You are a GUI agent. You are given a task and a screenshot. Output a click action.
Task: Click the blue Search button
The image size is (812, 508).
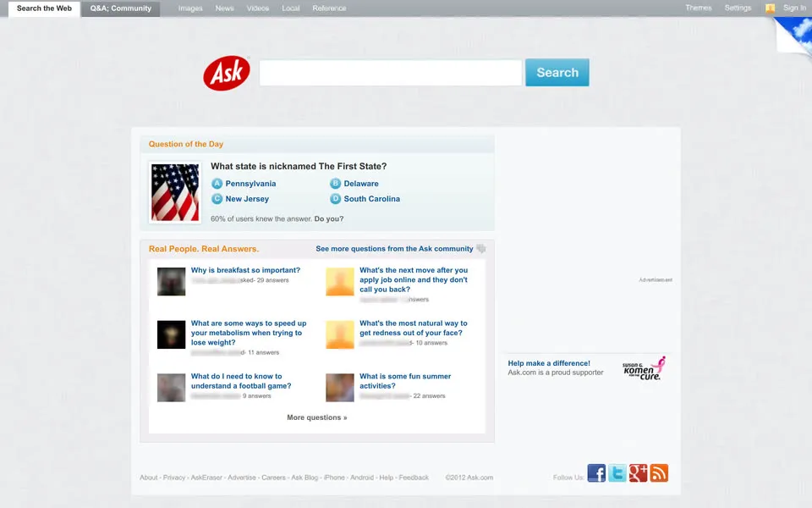(557, 73)
